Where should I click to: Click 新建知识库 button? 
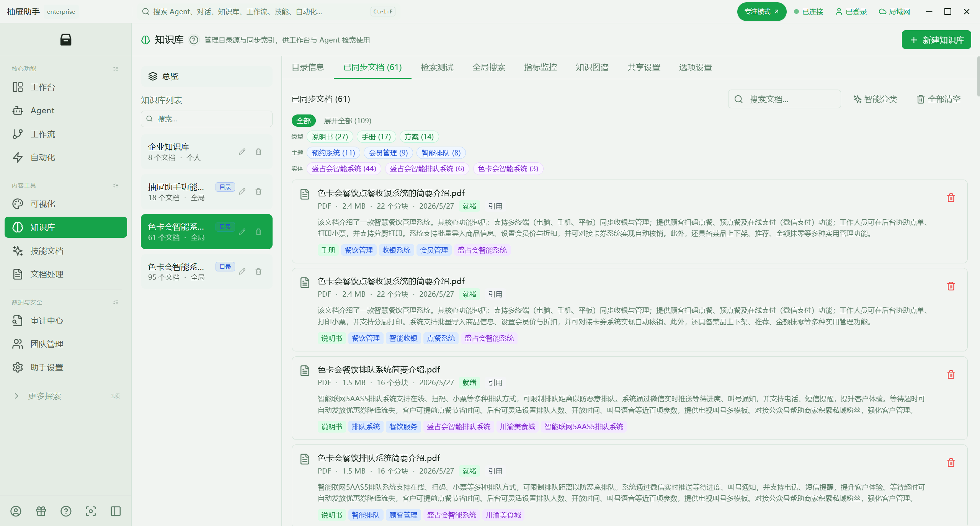[x=936, y=40]
